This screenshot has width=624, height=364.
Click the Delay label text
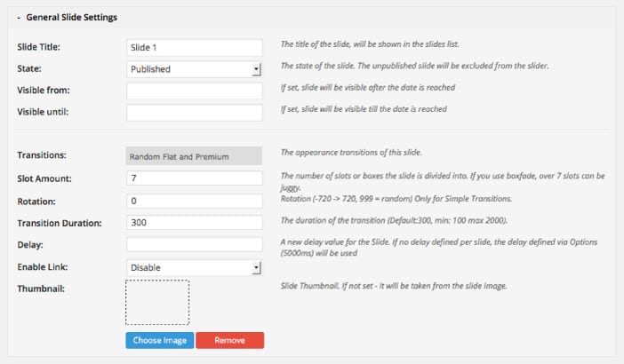tap(30, 244)
